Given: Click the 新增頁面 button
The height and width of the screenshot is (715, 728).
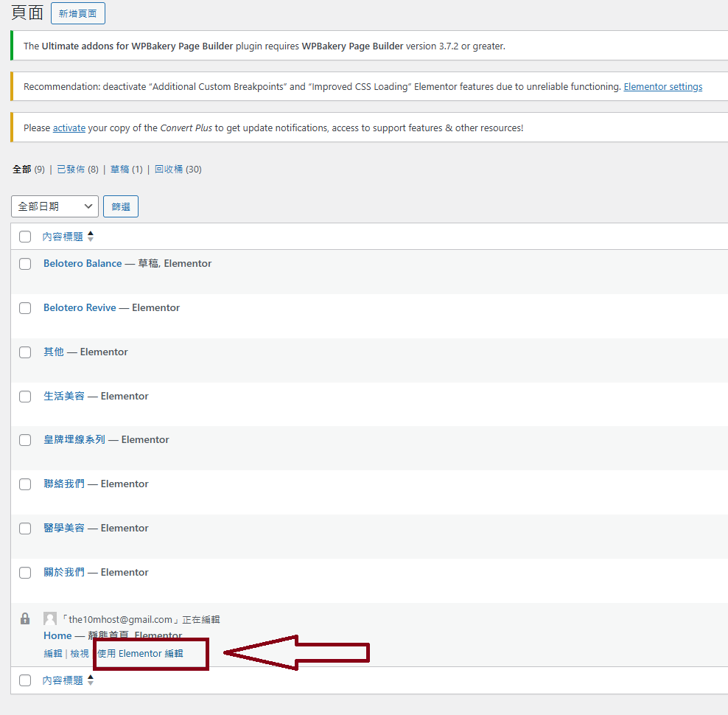Looking at the screenshot, I should point(77,13).
